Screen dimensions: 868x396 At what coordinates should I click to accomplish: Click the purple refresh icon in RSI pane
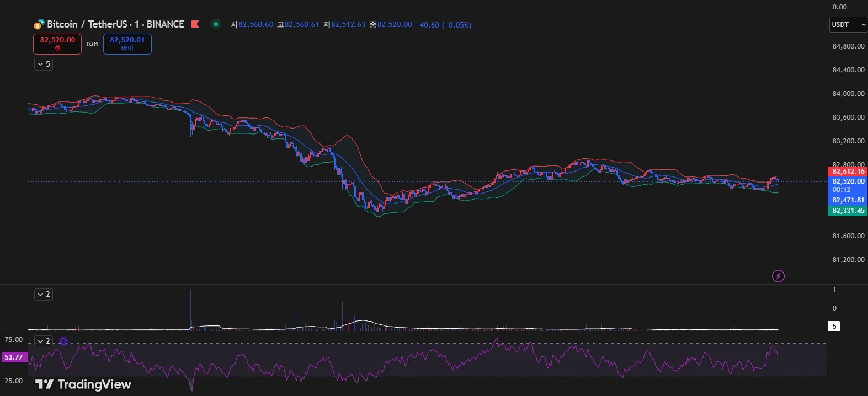pos(63,341)
